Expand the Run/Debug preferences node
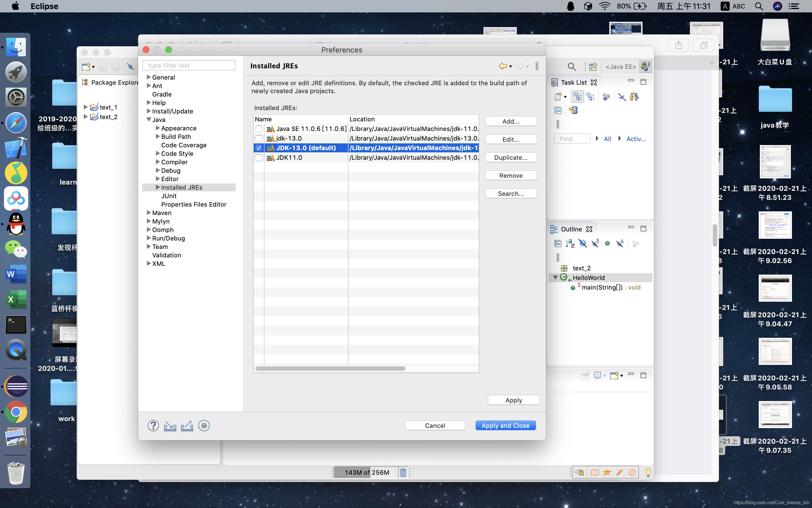Image resolution: width=812 pixels, height=508 pixels. 148,238
